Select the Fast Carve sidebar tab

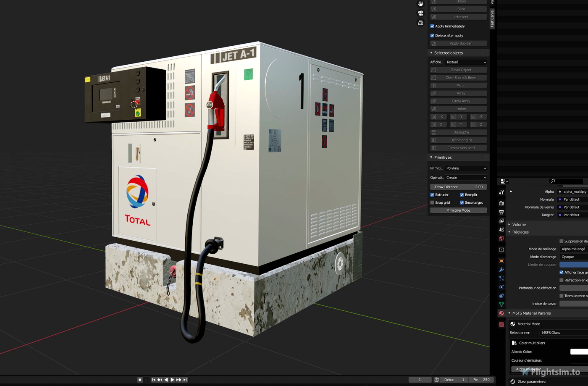tap(492, 19)
